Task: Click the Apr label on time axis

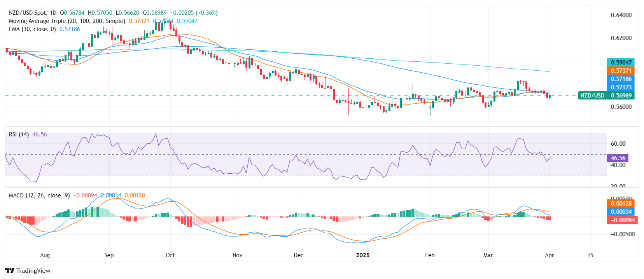Action: (549, 255)
